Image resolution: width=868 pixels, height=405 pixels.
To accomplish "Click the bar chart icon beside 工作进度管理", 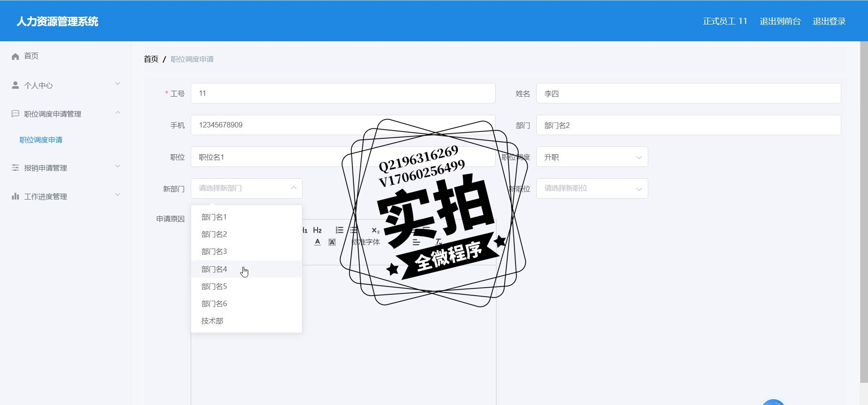I will pos(15,196).
